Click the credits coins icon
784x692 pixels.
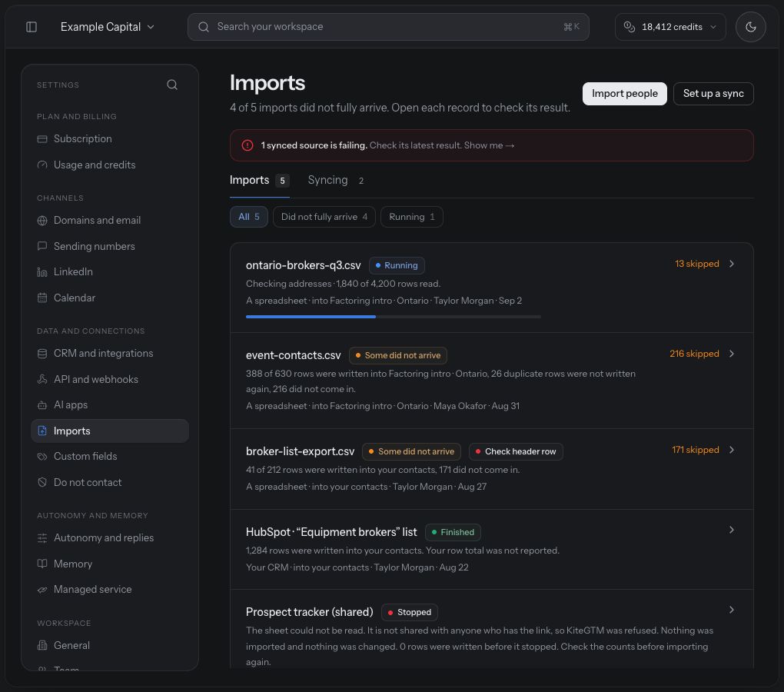click(x=629, y=26)
